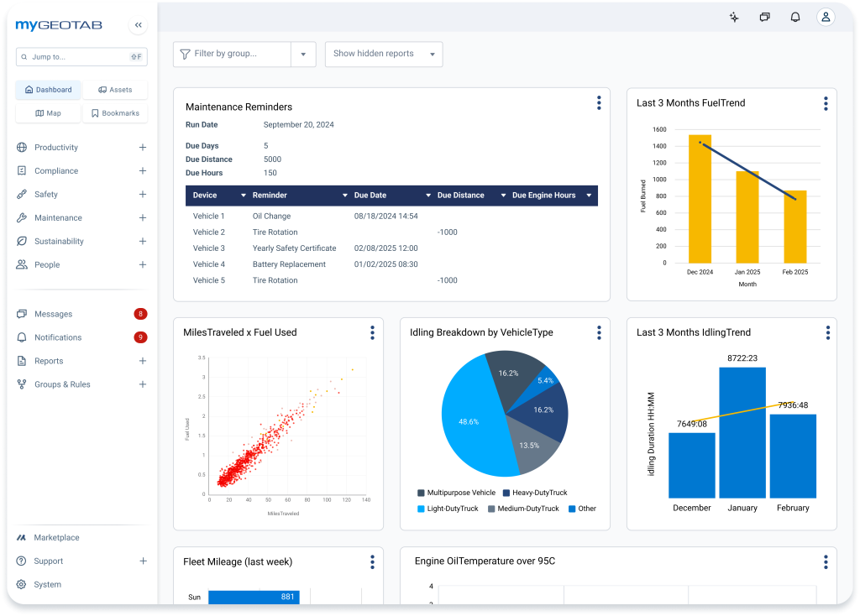
Task: Toggle Heavy-DutyTruck legend entry
Action: 535,493
